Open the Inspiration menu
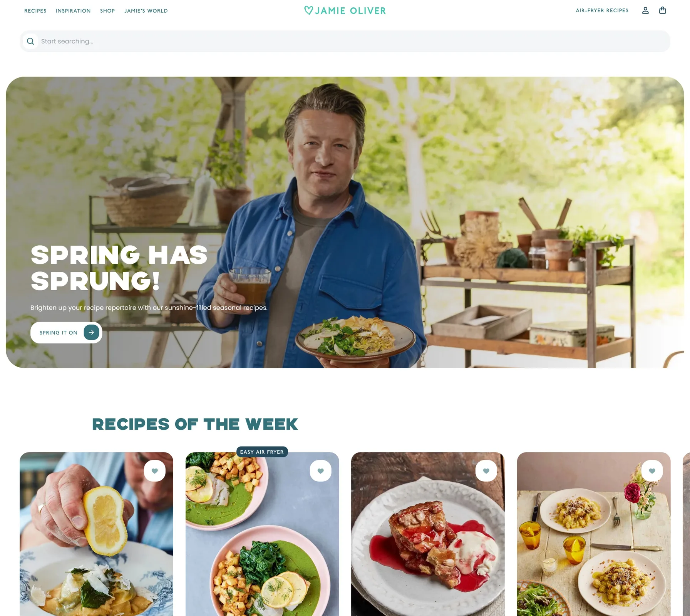 point(73,11)
